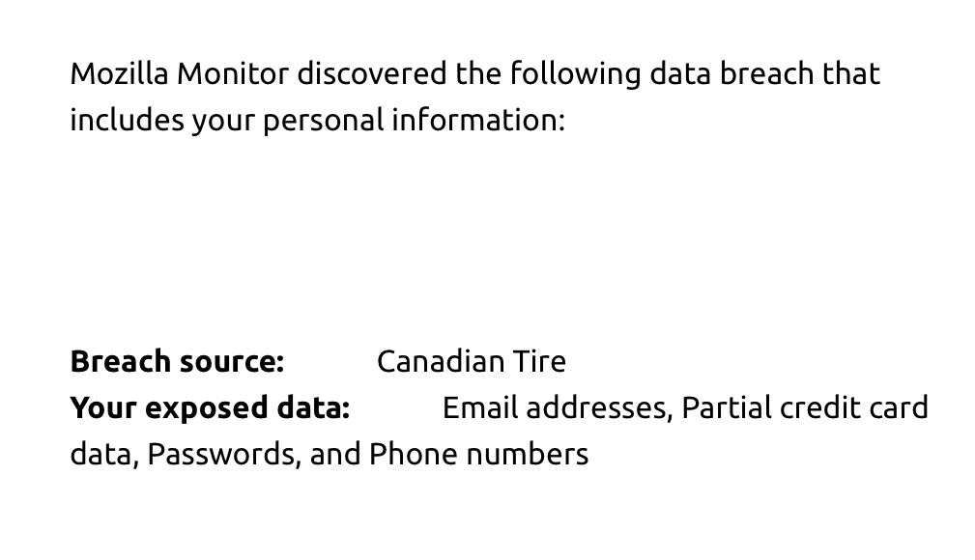Click the word "Monitor" after Mozilla
975x560 pixels.
point(232,74)
